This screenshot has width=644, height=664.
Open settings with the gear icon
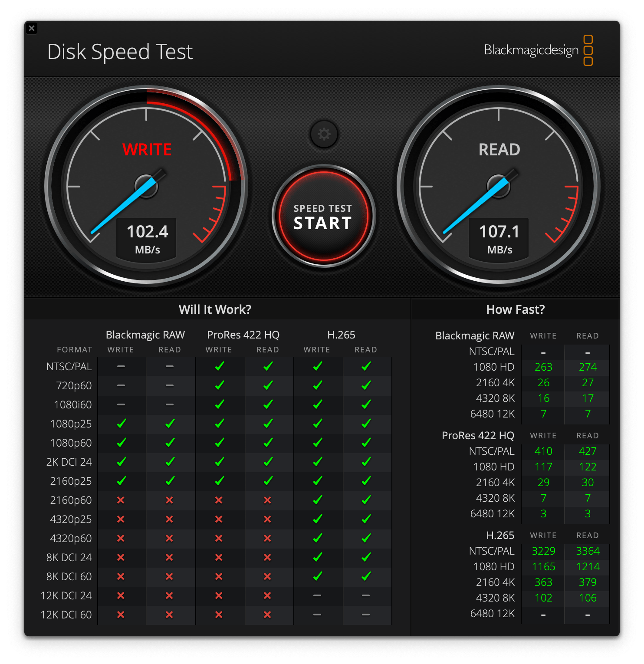(x=324, y=134)
